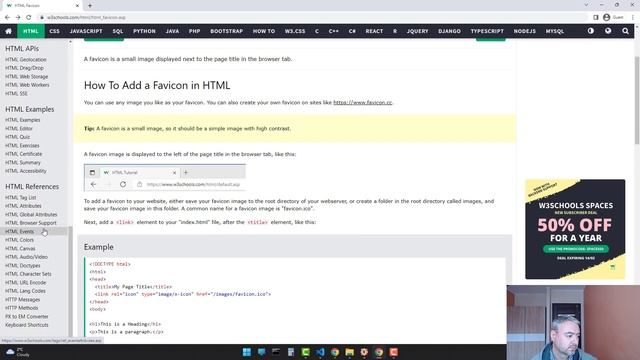Screen dimensions: 640x360
Task: Open the JAVASCRIPT tutorial tab
Action: tap(86, 31)
